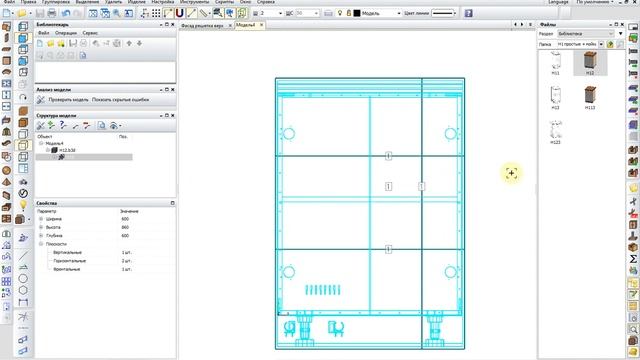The width and height of the screenshot is (640, 360).
Task: Click the Вертикальные planes row
Action: click(x=105, y=253)
